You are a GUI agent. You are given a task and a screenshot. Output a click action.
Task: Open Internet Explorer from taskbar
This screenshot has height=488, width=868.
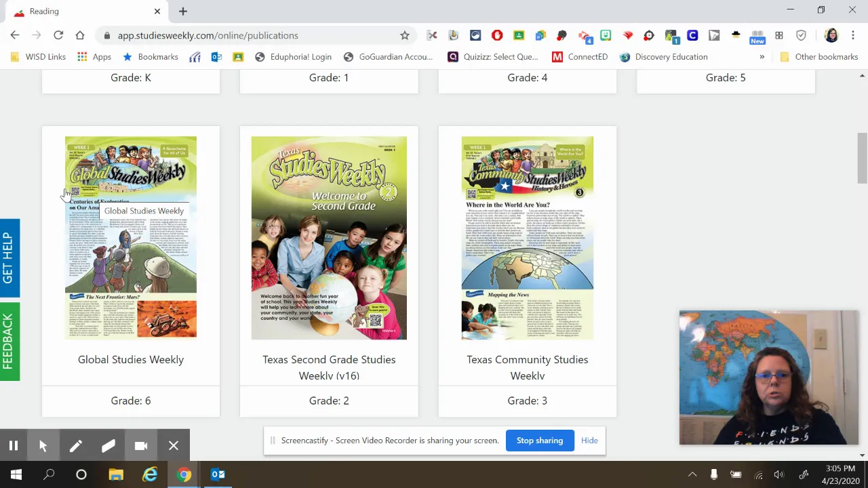150,474
